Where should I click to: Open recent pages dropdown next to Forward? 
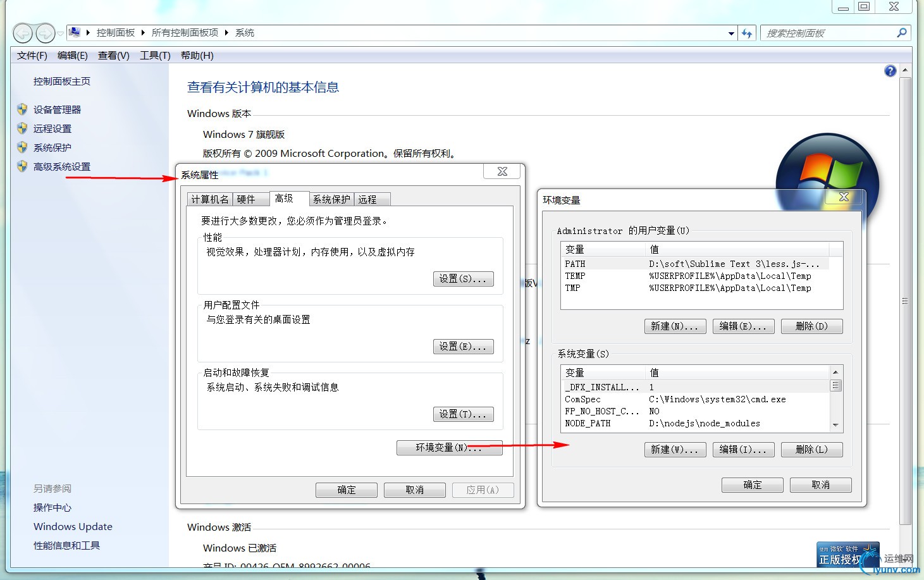click(x=60, y=33)
